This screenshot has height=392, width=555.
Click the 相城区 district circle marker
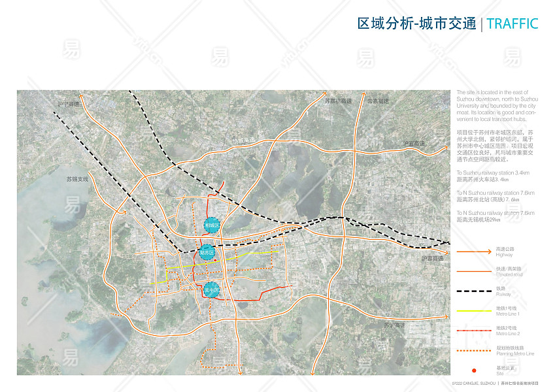click(x=212, y=225)
